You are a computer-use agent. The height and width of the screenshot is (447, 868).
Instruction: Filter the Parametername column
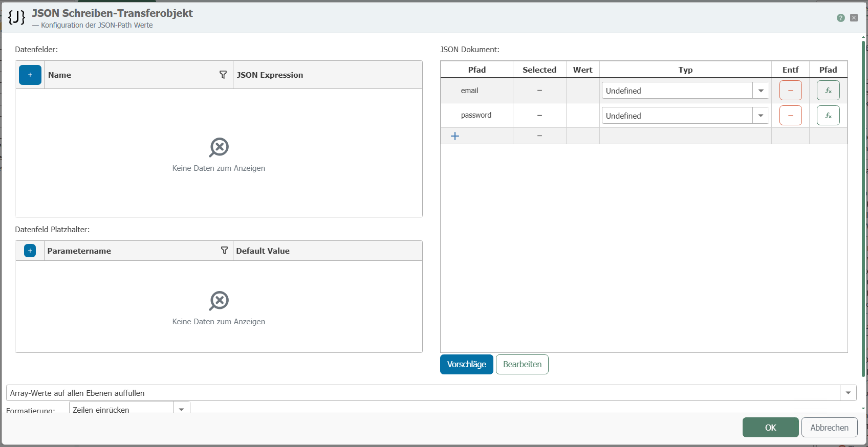tap(224, 251)
